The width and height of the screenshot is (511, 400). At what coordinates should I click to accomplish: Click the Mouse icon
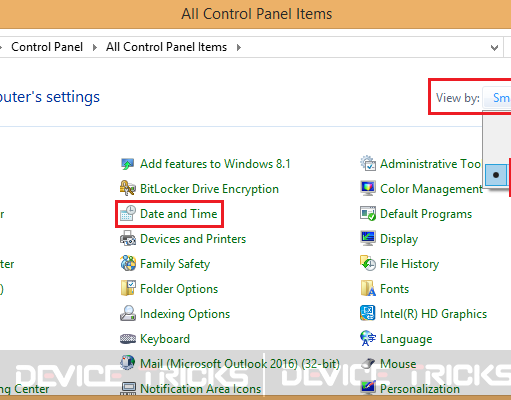pyautogui.click(x=368, y=364)
